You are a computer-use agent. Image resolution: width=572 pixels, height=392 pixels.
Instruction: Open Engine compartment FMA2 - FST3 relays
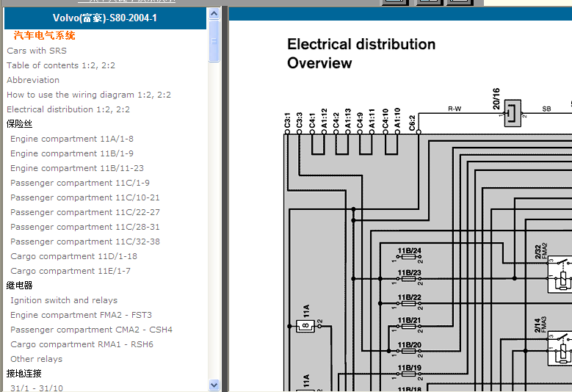81,315
